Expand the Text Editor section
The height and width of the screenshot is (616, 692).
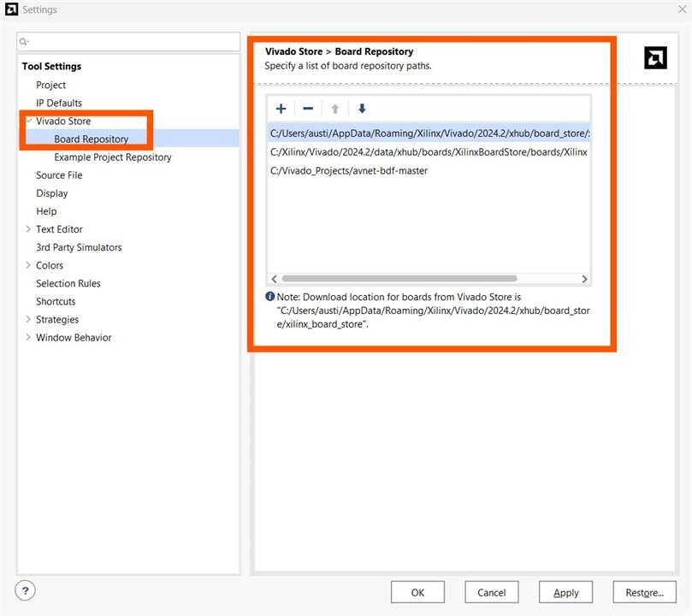click(x=28, y=228)
